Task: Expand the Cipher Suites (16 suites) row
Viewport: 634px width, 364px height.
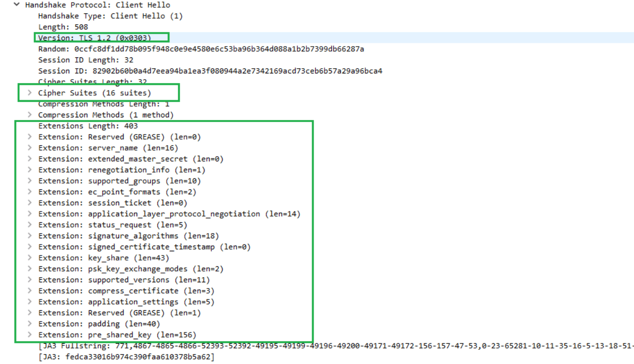Action: (30, 93)
